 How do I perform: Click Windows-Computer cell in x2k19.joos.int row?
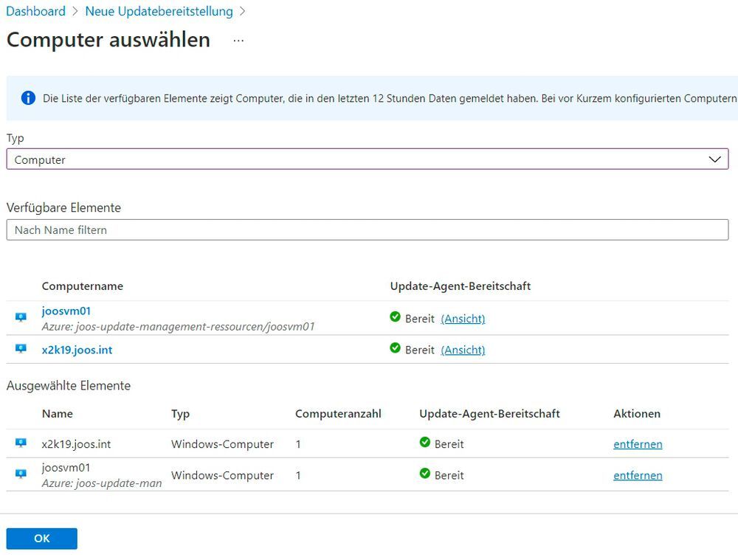pos(222,443)
